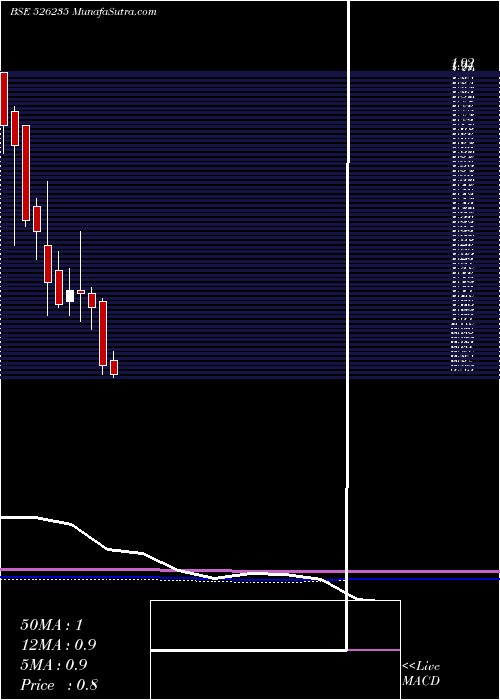Click the only white candlestick in the chart

click(70, 296)
